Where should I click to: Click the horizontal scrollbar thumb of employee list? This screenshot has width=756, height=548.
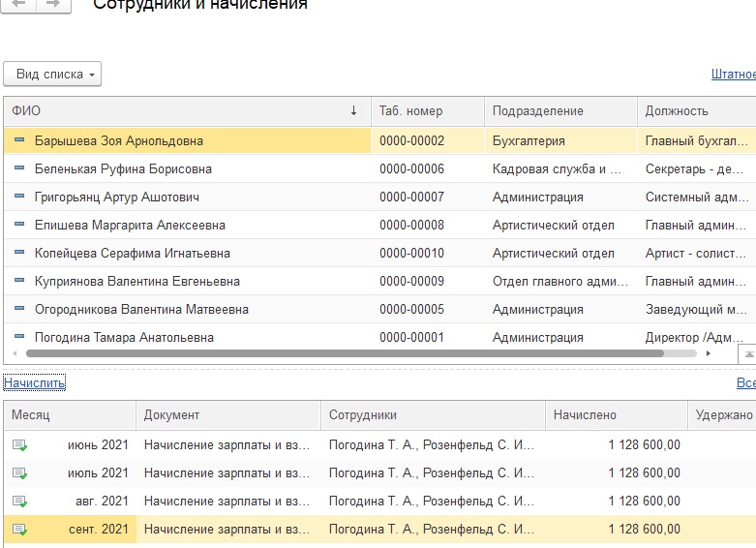(x=345, y=353)
